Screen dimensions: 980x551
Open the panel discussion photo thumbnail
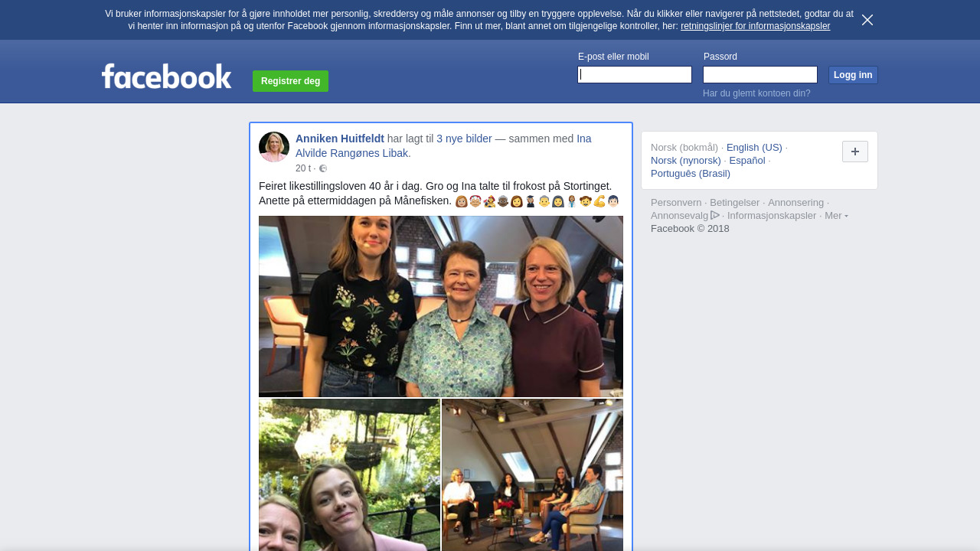pyautogui.click(x=532, y=474)
